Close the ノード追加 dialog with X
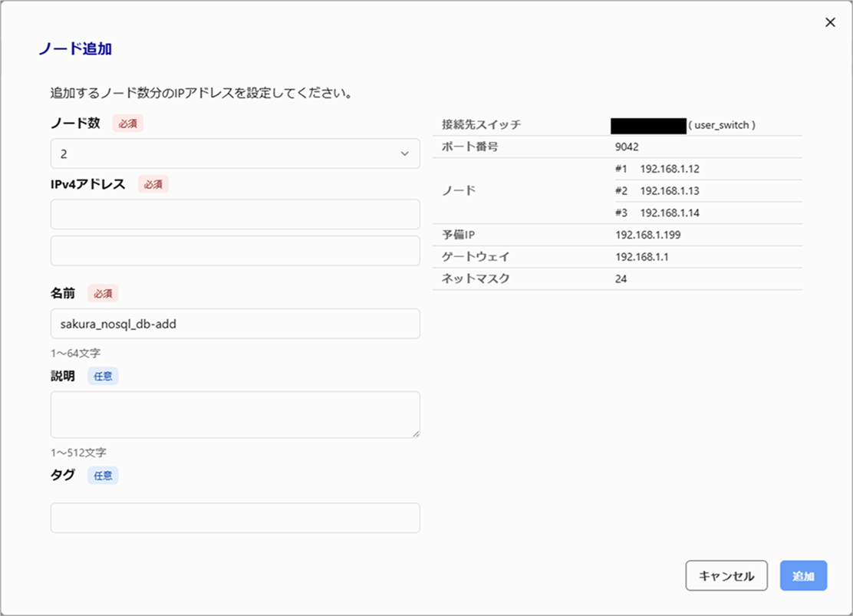This screenshot has width=853, height=616. [829, 22]
